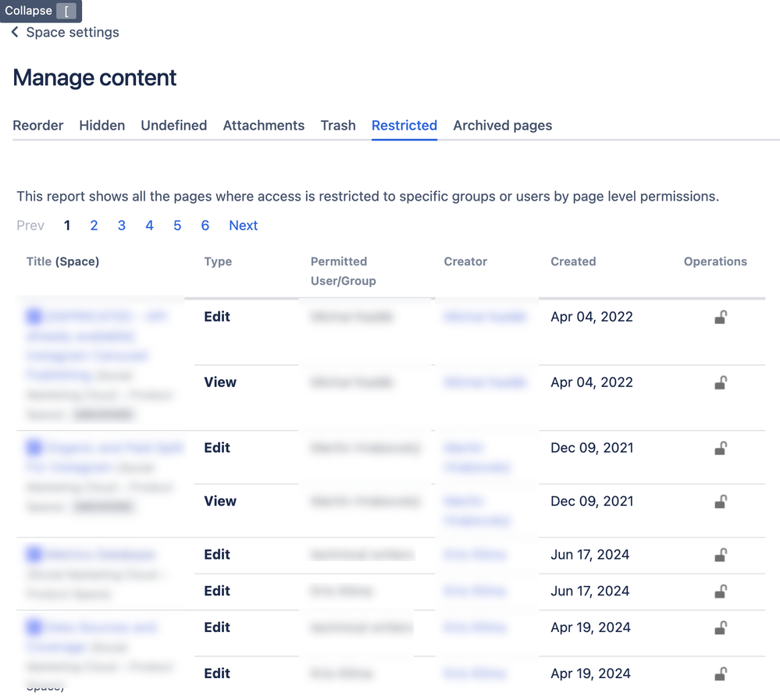Click the Prev pagination link
Screen dimensions: 780x700
tap(30, 226)
